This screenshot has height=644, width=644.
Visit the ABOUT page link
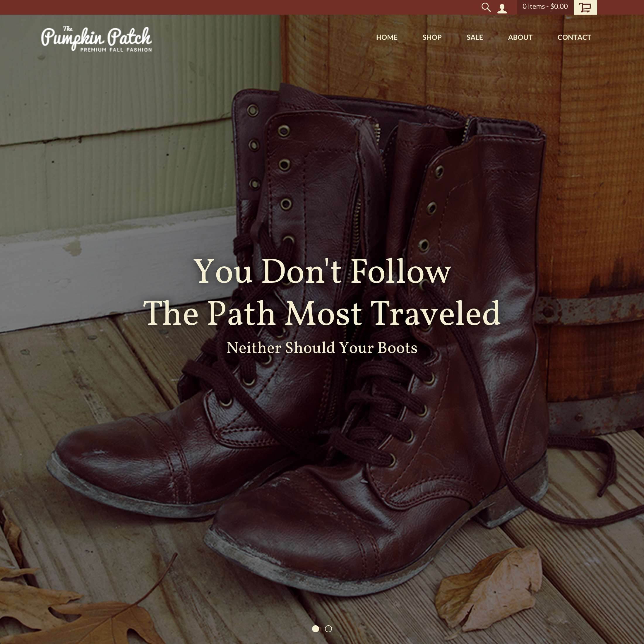(x=520, y=37)
